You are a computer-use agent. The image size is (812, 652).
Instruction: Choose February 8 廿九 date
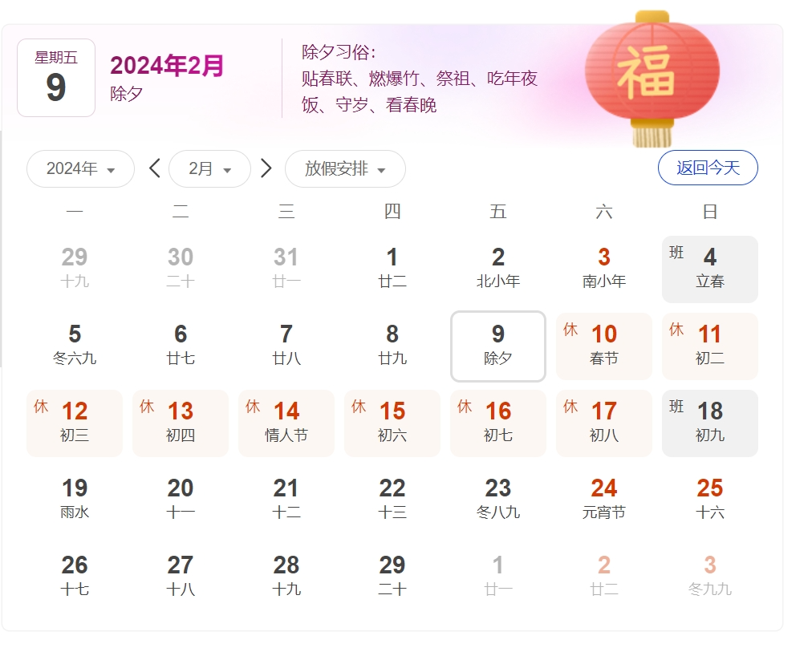[x=392, y=346]
